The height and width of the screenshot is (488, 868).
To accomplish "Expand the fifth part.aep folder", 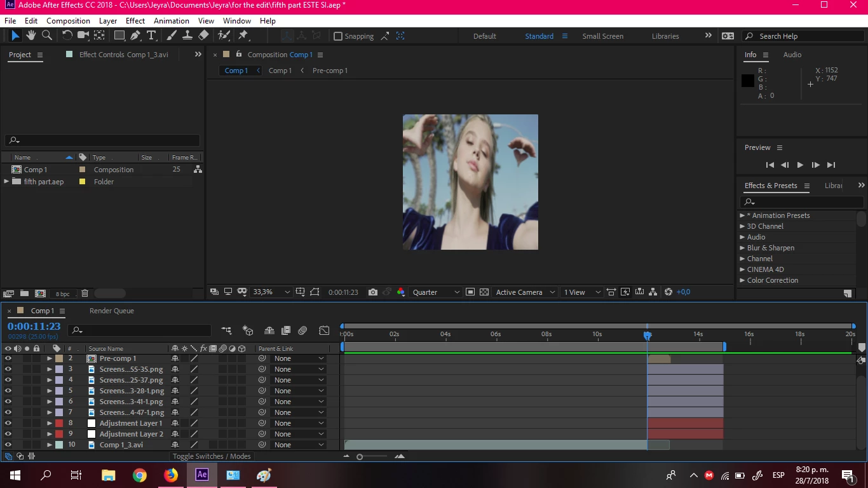I will pos(7,182).
